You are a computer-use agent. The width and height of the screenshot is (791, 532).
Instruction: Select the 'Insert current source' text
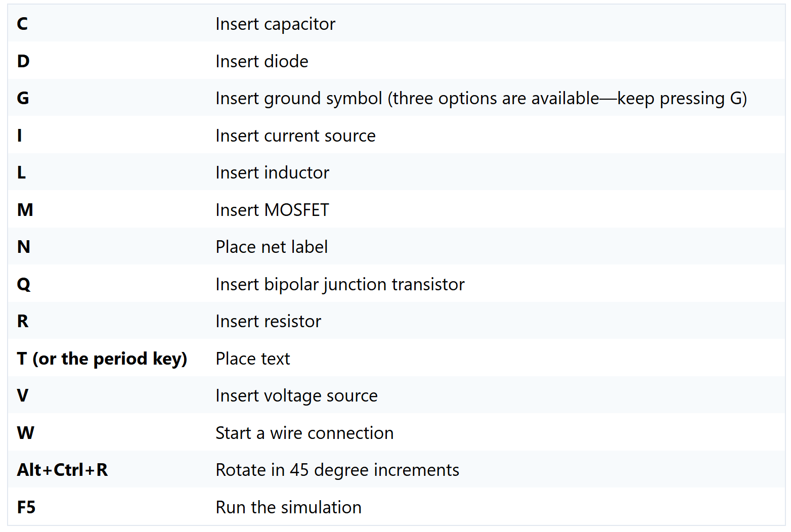coord(295,136)
